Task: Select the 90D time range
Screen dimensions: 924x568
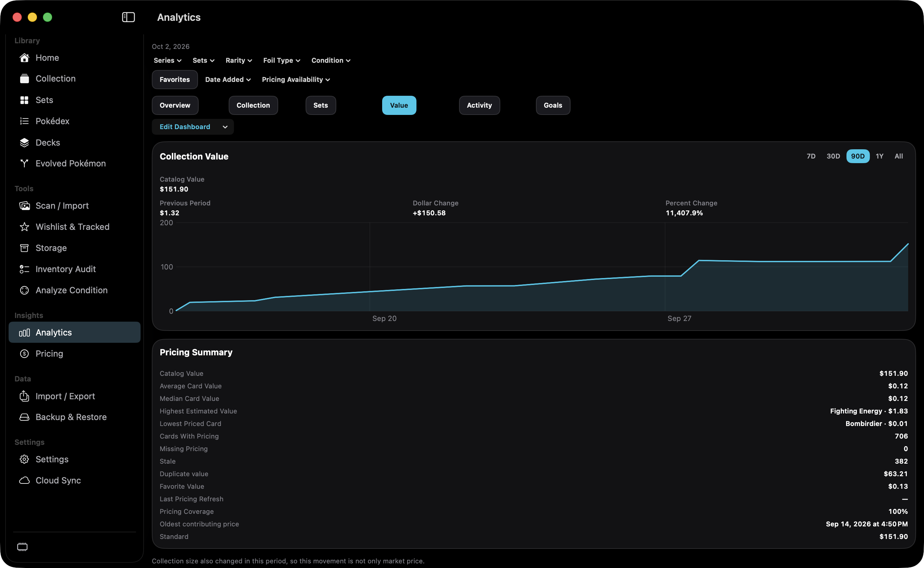Action: pyautogui.click(x=858, y=156)
